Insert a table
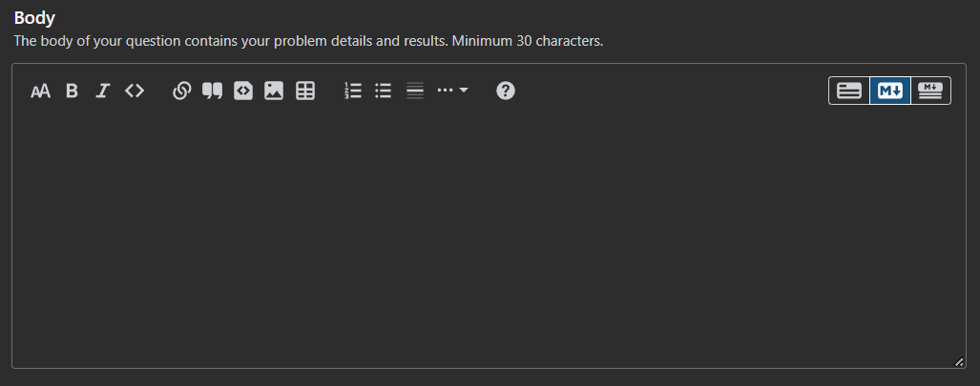The height and width of the screenshot is (386, 980). click(305, 91)
